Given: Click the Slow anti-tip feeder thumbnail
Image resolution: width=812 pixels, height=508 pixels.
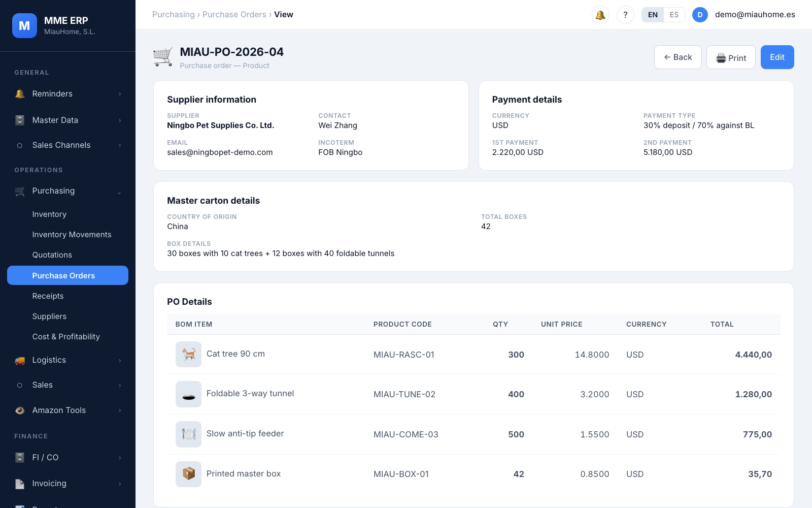Looking at the screenshot, I should 188,434.
